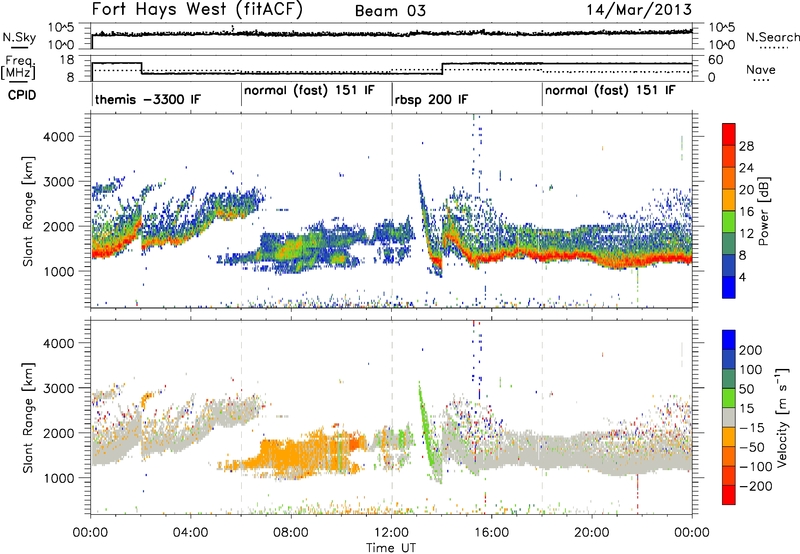Click the second 'normal (fast) 151 IF' label
Screen dimensions: 800x554
pyautogui.click(x=610, y=91)
